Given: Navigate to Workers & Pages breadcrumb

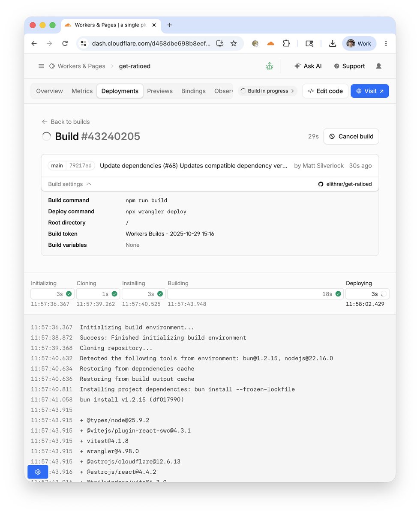Looking at the screenshot, I should coord(77,66).
